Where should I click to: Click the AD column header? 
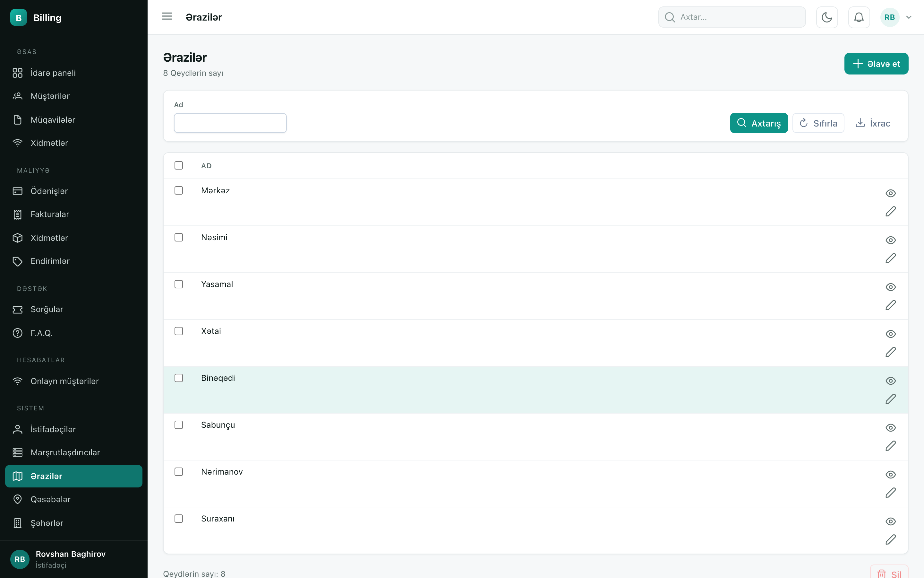coord(207,166)
